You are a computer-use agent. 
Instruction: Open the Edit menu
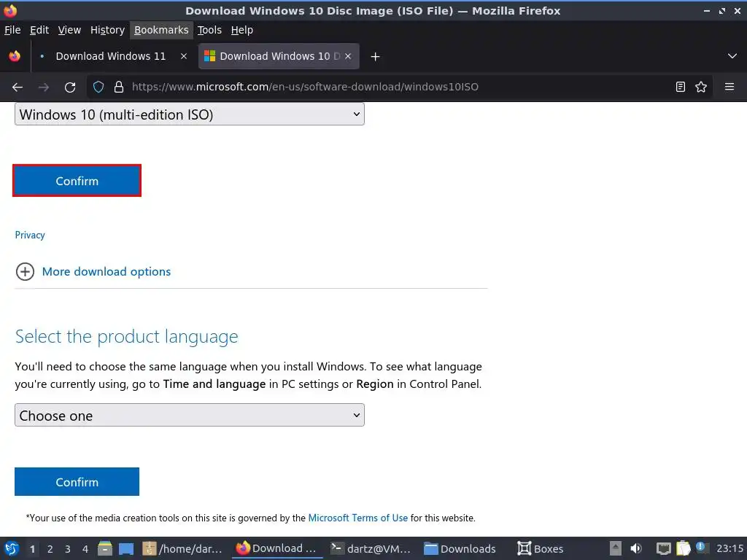click(39, 30)
